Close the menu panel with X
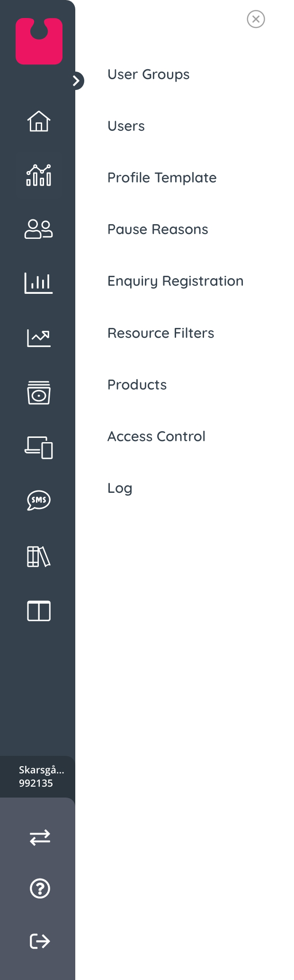 coord(256,19)
